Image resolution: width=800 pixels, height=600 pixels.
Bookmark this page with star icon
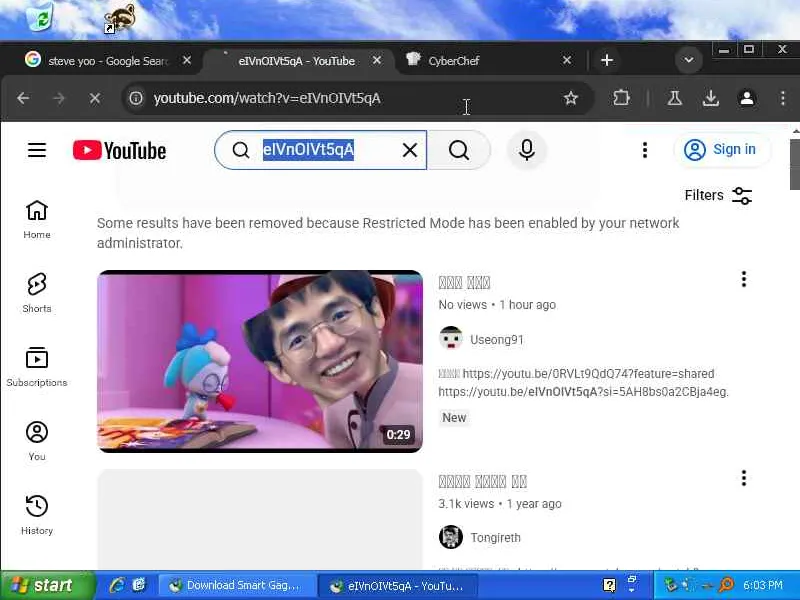pos(570,98)
